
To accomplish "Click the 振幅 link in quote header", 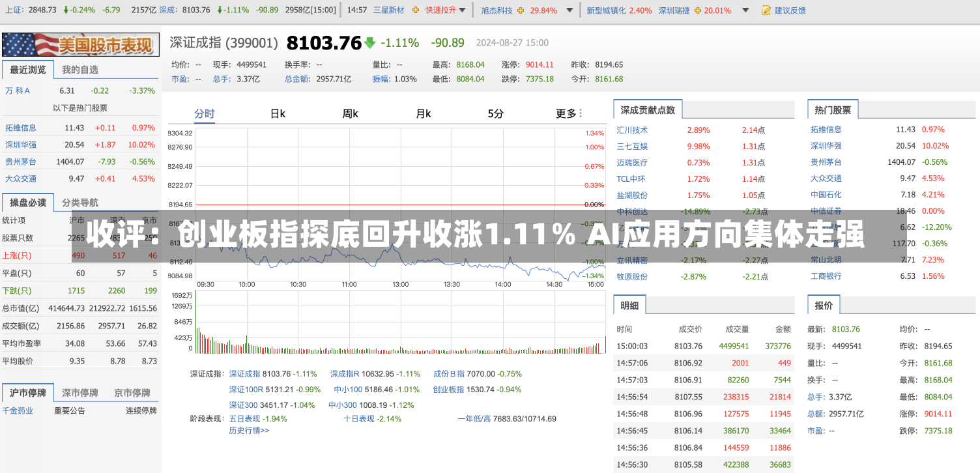I will (x=381, y=79).
